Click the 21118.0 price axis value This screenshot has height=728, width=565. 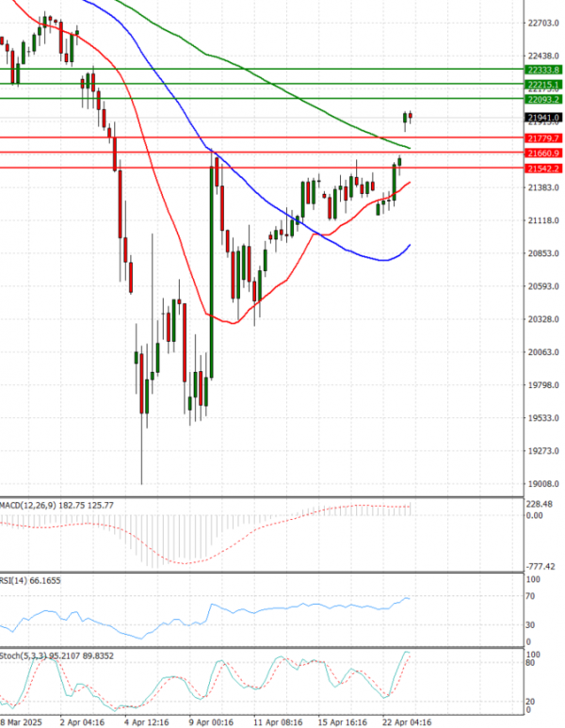click(543, 220)
